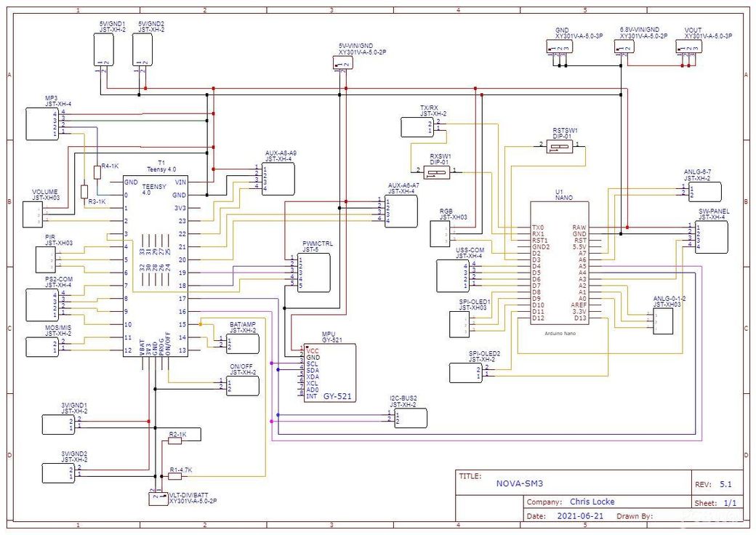Select the 3V/GND2 connector label
756x535 pixels.
click(73, 454)
